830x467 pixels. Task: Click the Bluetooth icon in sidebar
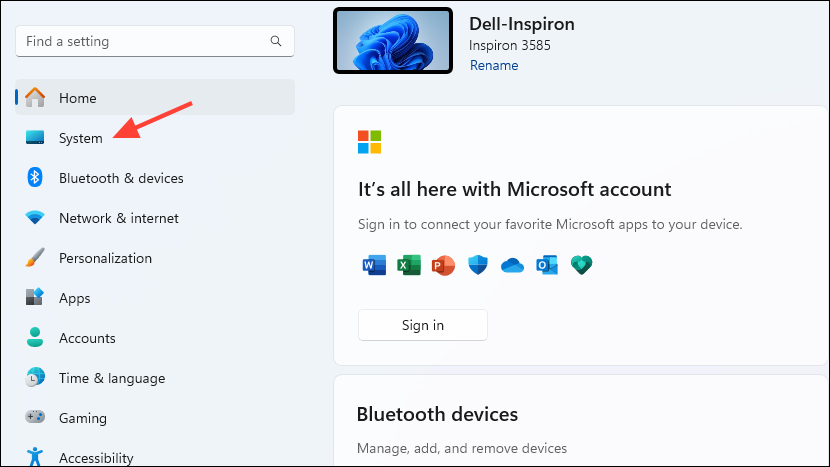pyautogui.click(x=35, y=178)
